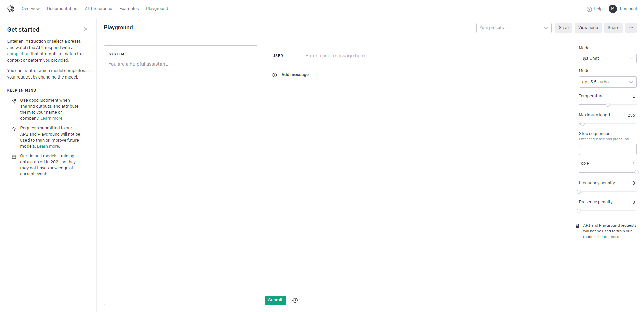Viewport: 644px width, 312px height.
Task: Open the Documentation nav item
Action: [62, 9]
